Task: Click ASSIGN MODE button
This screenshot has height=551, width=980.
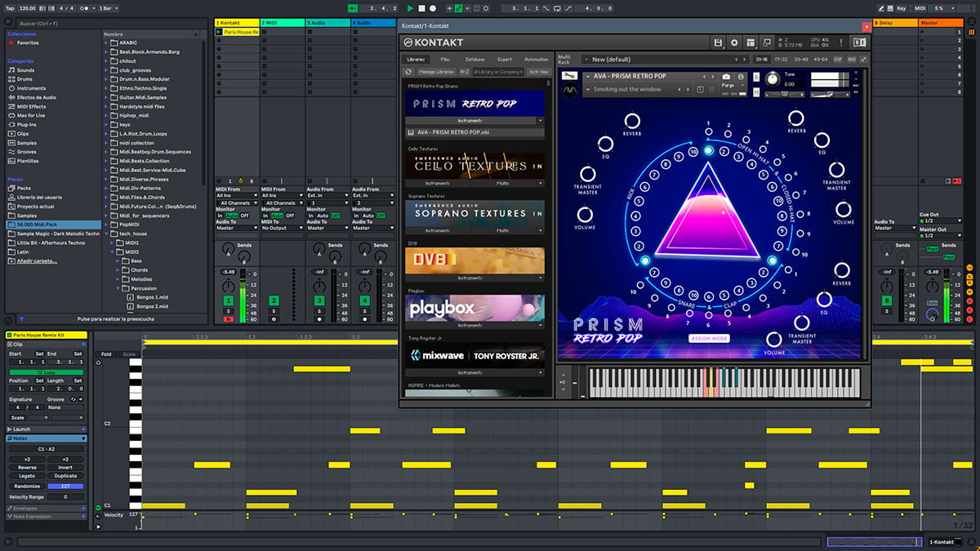Action: click(x=708, y=339)
